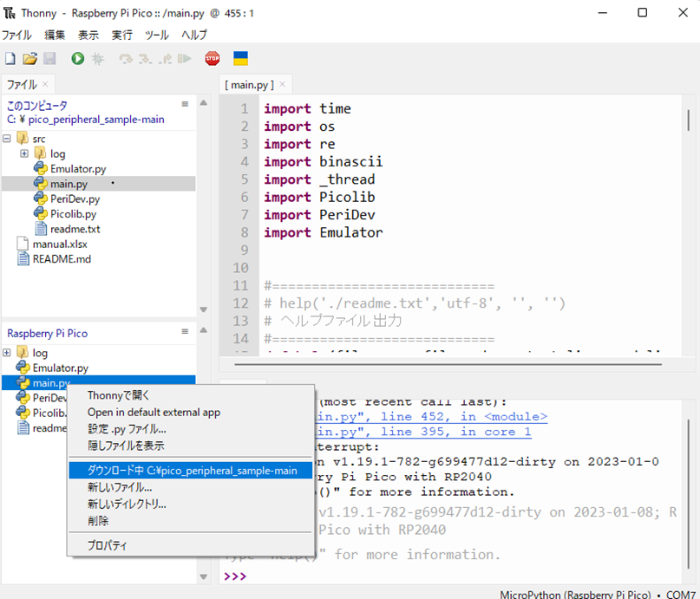700x599 pixels.
Task: Run current script with green play icon
Action: (x=78, y=59)
